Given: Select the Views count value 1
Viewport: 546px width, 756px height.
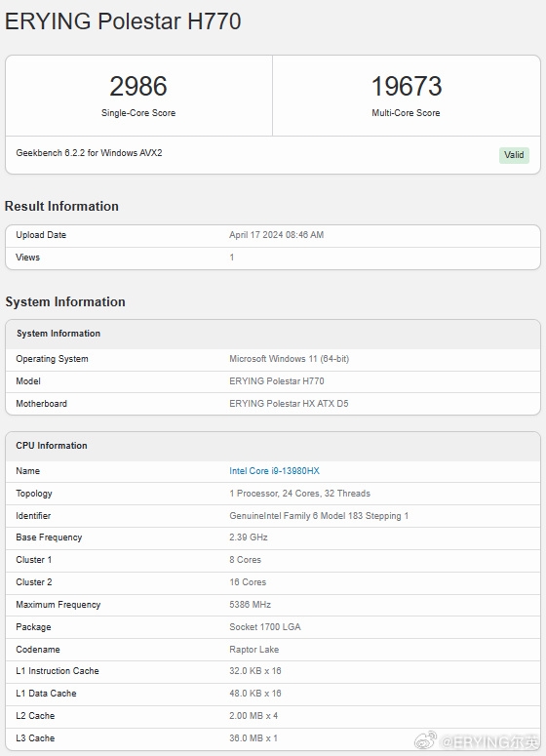Looking at the screenshot, I should [232, 258].
